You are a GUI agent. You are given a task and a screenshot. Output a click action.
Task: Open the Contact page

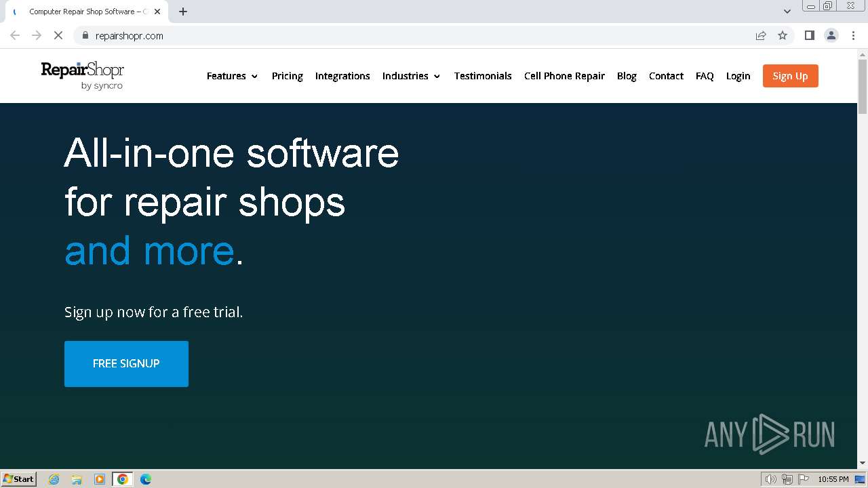pos(666,76)
